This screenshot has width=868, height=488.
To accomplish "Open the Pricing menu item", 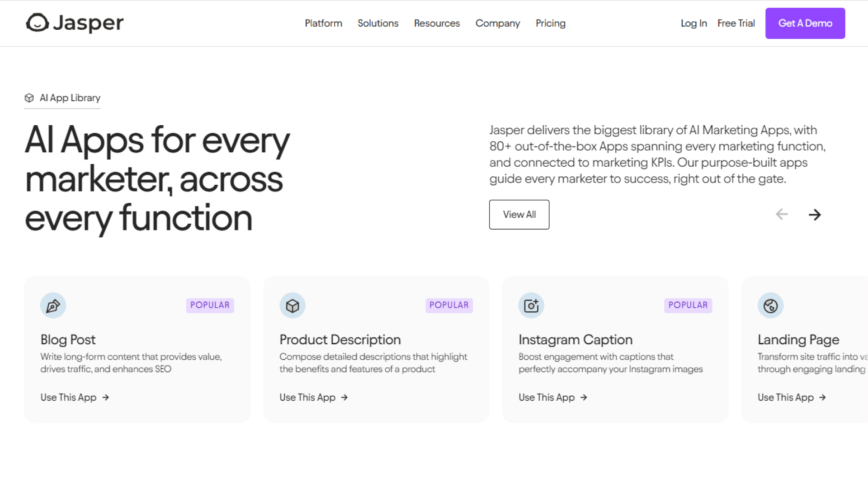I will [551, 23].
